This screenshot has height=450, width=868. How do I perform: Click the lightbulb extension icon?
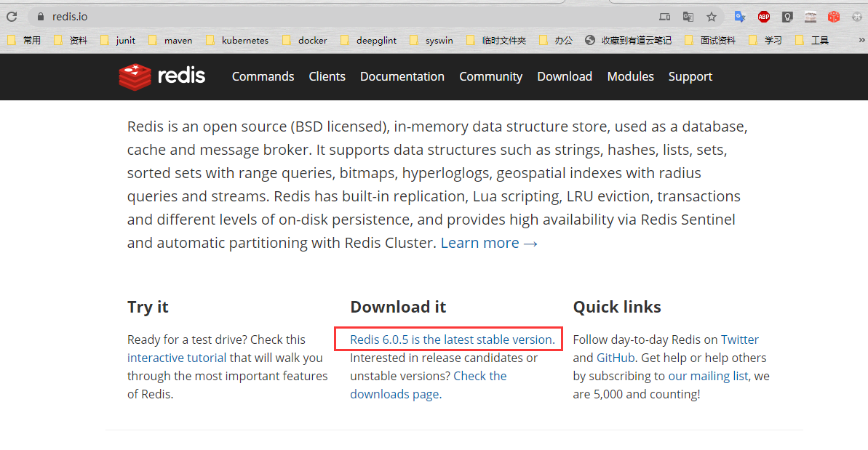point(787,16)
